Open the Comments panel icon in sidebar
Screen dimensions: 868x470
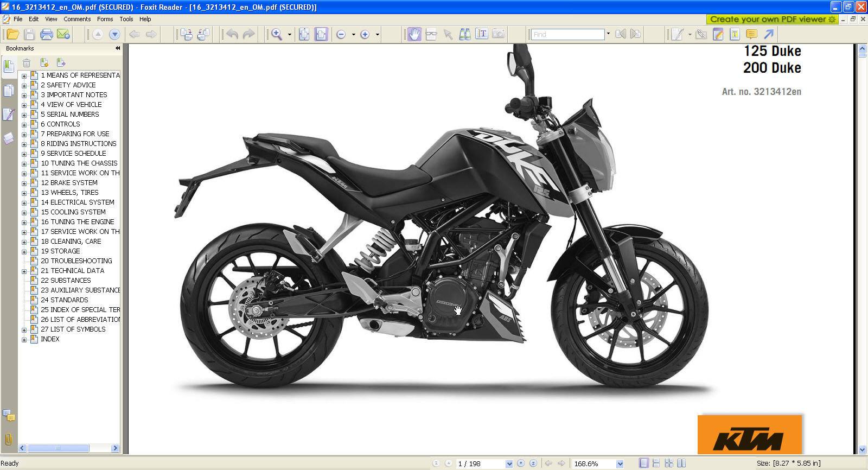click(x=9, y=416)
